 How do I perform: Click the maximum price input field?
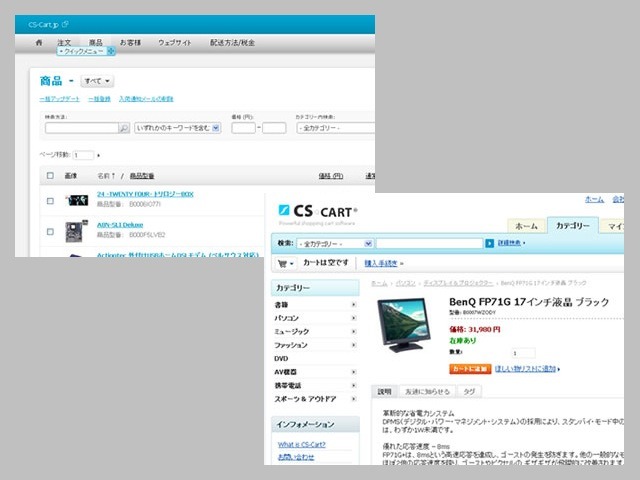[274, 128]
